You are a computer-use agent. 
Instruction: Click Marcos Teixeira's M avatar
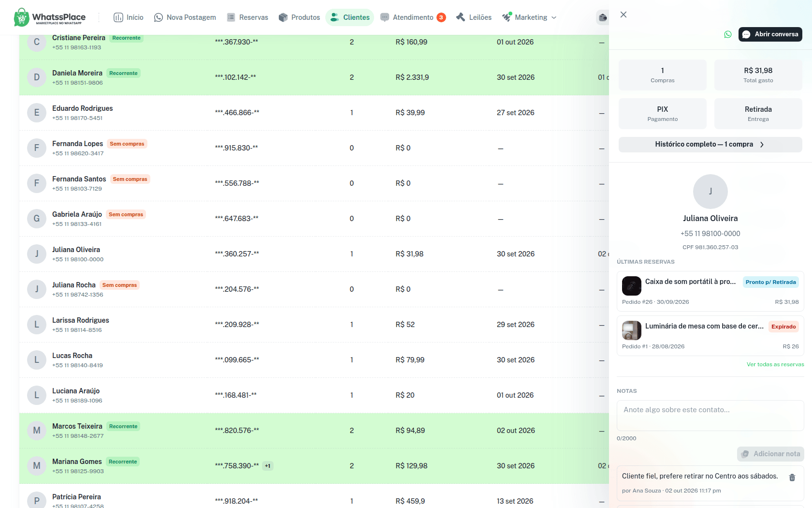tap(37, 431)
